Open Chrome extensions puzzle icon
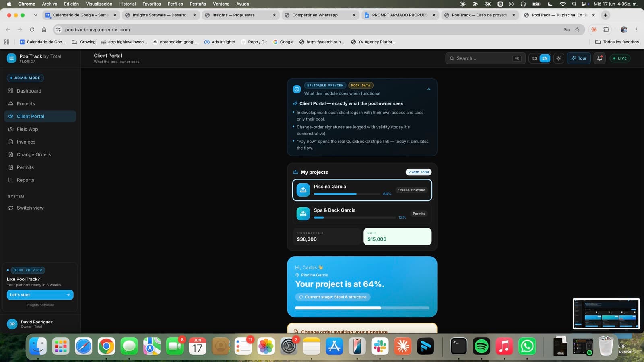The height and width of the screenshot is (362, 644). click(606, 30)
